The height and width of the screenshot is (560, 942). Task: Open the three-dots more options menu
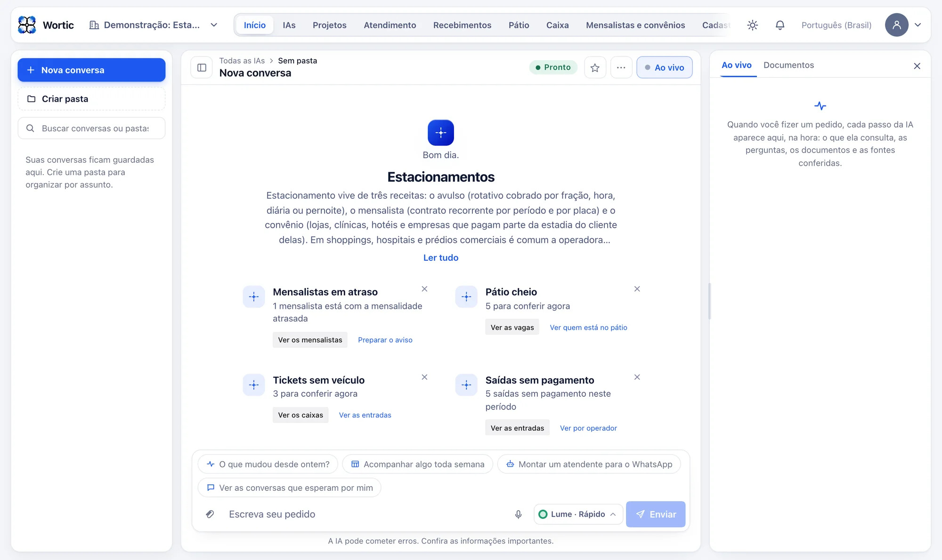pyautogui.click(x=621, y=67)
